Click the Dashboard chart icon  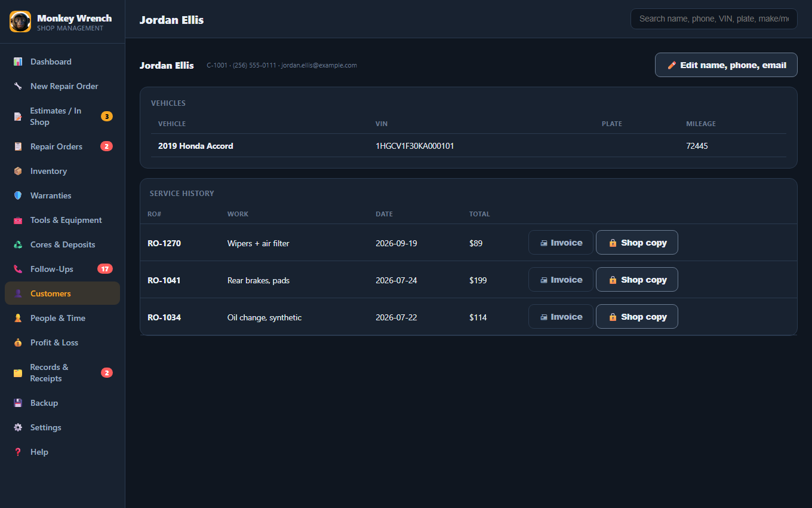[18, 62]
